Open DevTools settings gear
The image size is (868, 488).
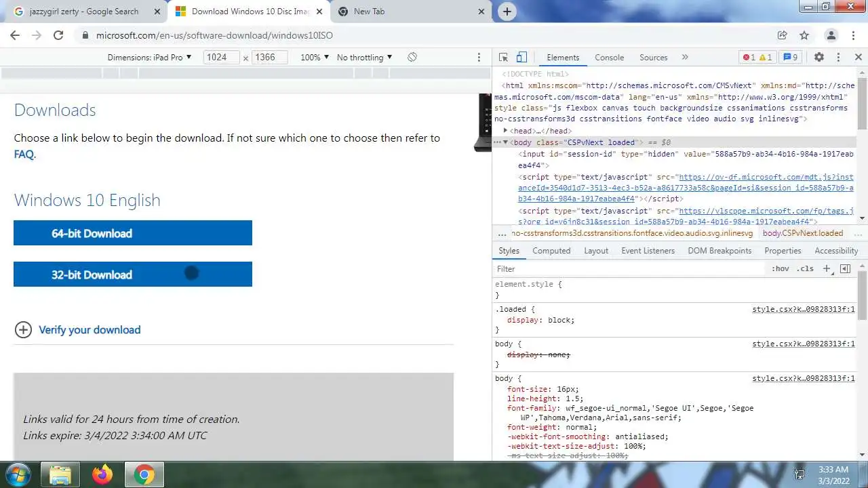pyautogui.click(x=819, y=58)
